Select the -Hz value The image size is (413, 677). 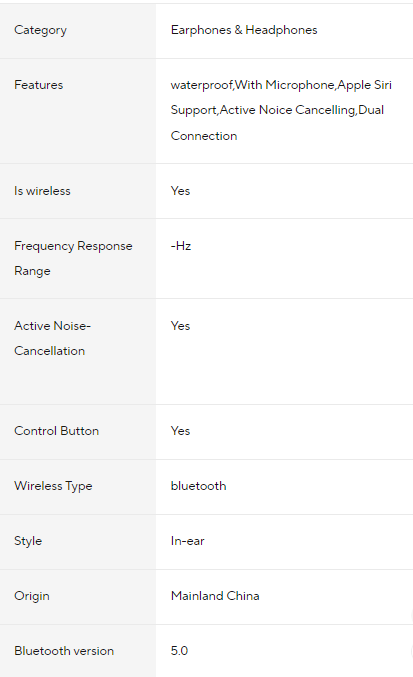coord(181,246)
